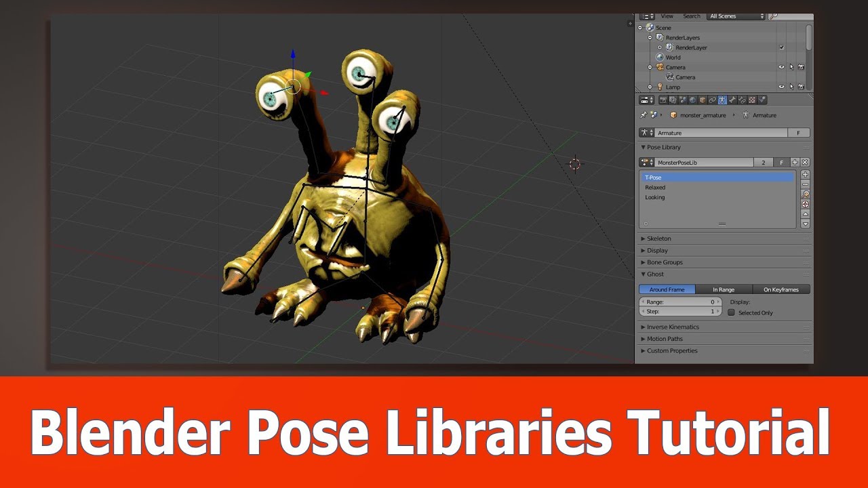This screenshot has width=868, height=488.
Task: Click the outliner search magnifier icon
Action: click(x=774, y=16)
